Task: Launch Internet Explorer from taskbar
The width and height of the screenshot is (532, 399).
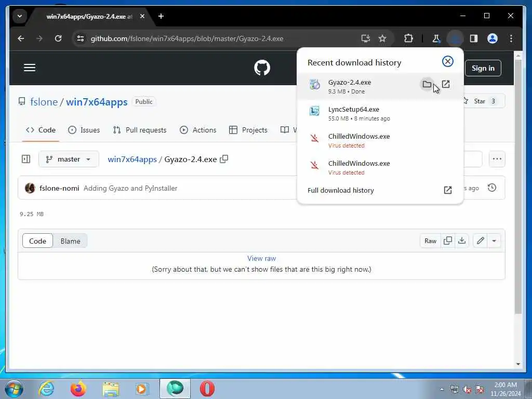Action: [x=46, y=389]
